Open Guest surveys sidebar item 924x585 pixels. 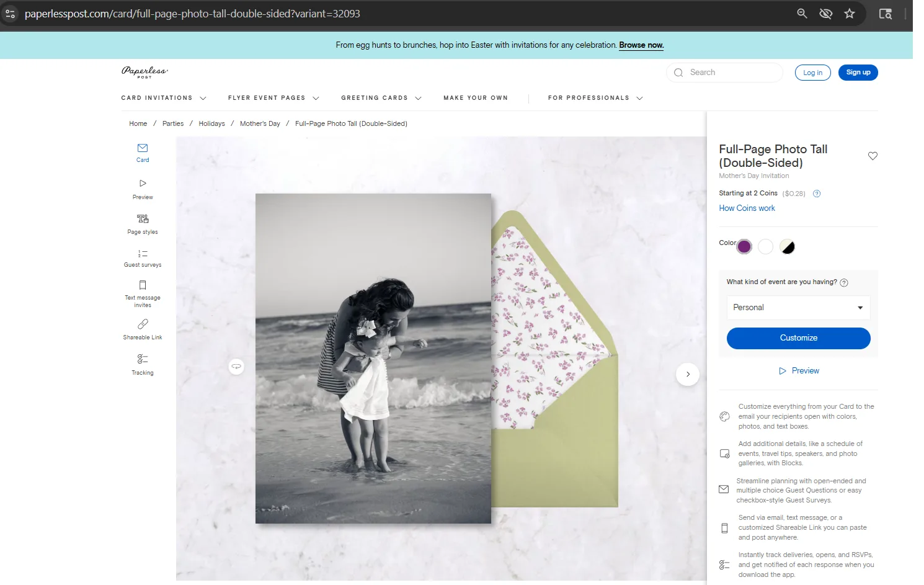(x=143, y=258)
